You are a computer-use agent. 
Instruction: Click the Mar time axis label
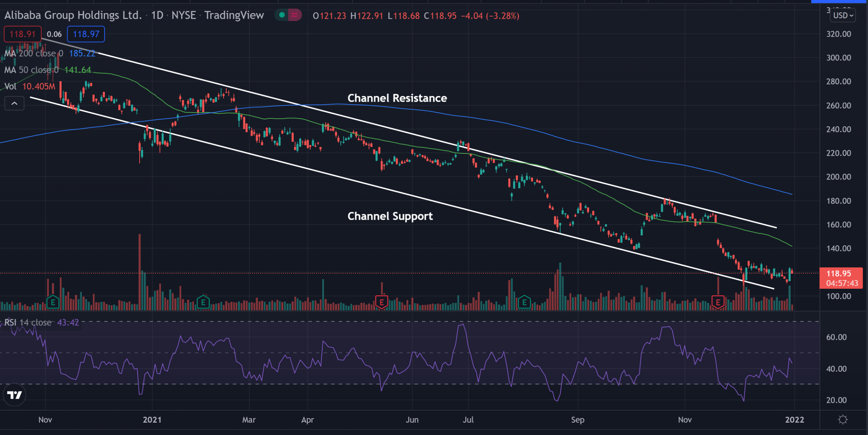coord(249,420)
